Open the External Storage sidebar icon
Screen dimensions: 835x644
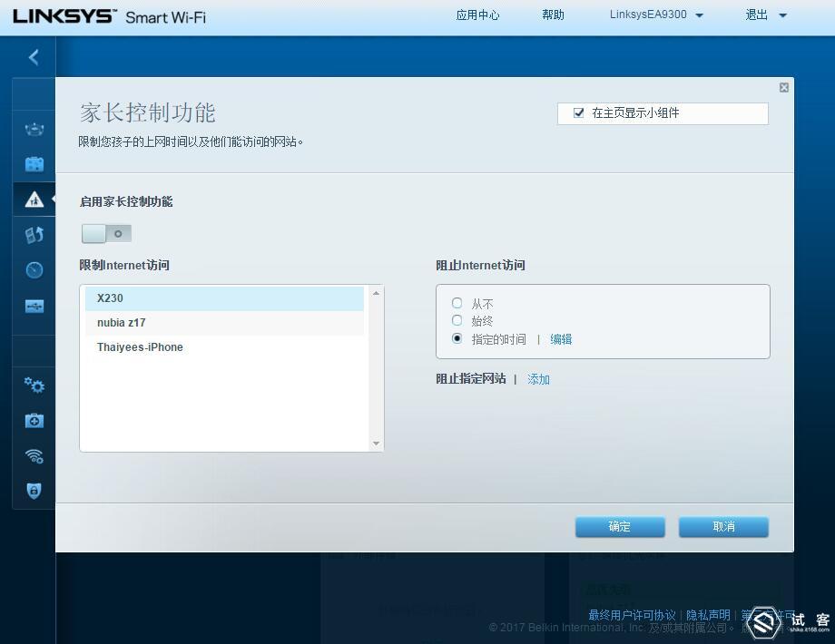click(x=34, y=306)
